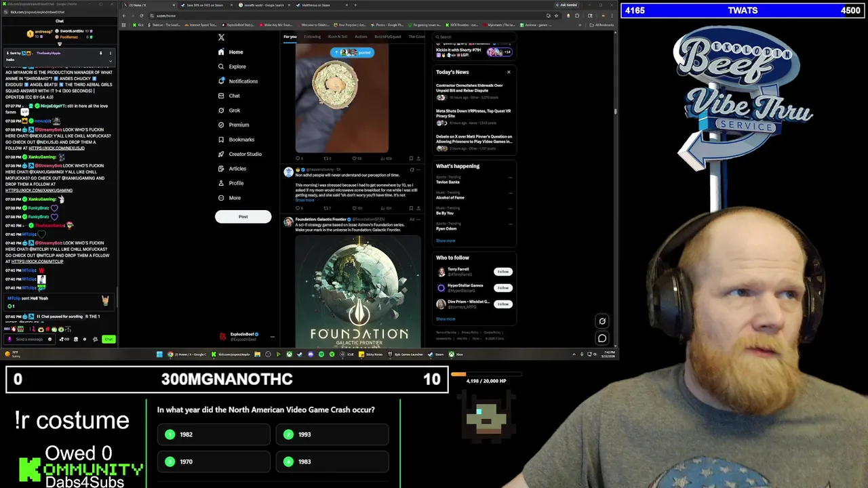Viewport: 868px width, 488px height.
Task: Follow Terry Farrell
Action: click(502, 272)
